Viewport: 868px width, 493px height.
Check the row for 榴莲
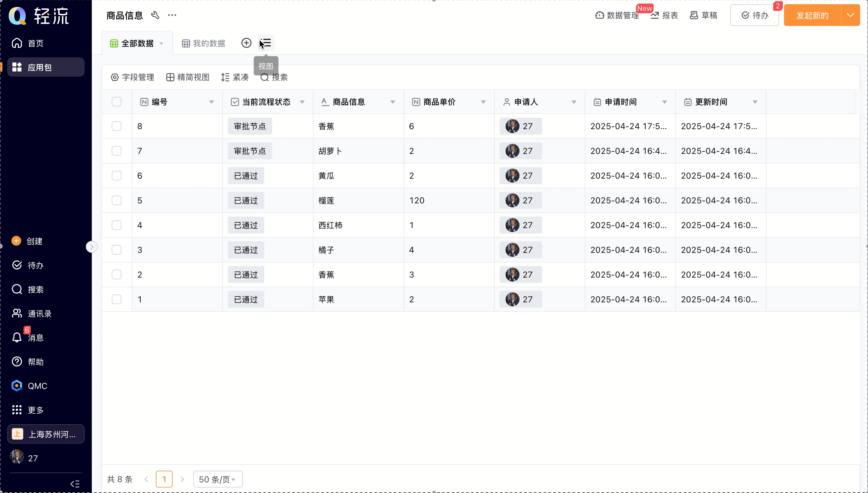point(117,200)
